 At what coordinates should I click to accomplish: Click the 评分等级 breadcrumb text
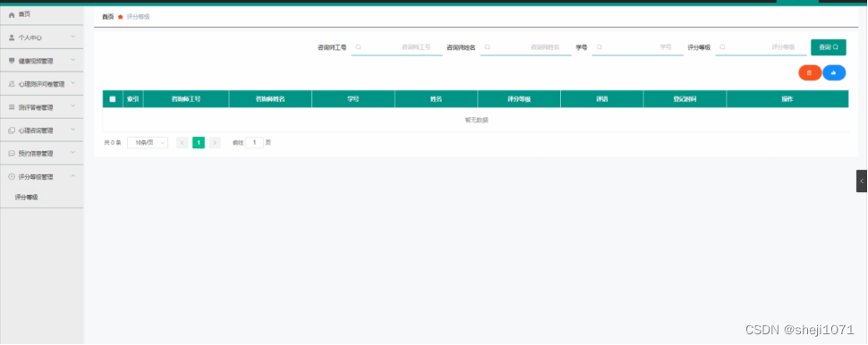click(x=139, y=17)
